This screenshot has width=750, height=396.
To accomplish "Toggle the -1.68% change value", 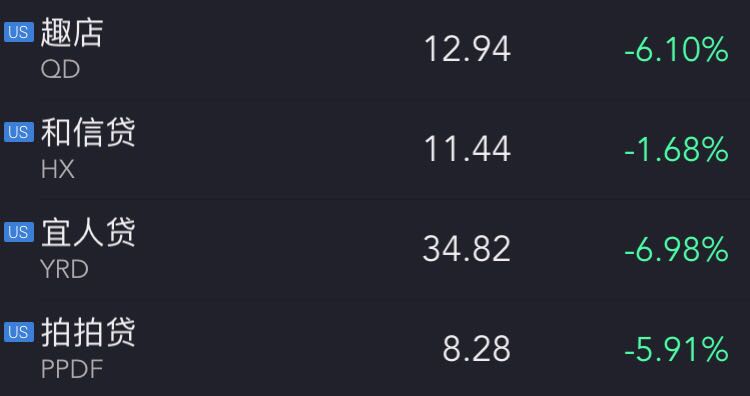I will (x=676, y=149).
